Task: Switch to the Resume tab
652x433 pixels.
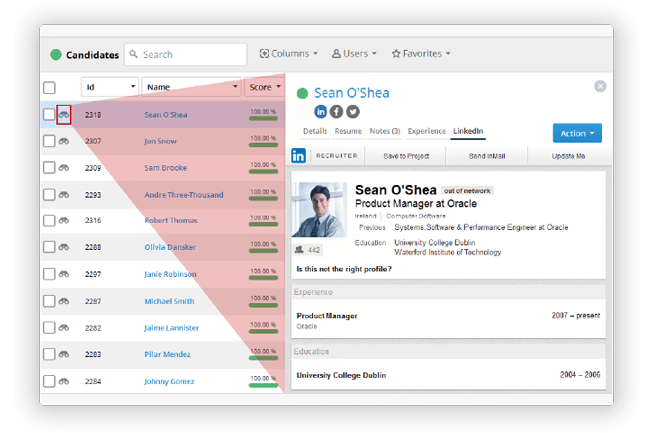Action: pyautogui.click(x=348, y=131)
